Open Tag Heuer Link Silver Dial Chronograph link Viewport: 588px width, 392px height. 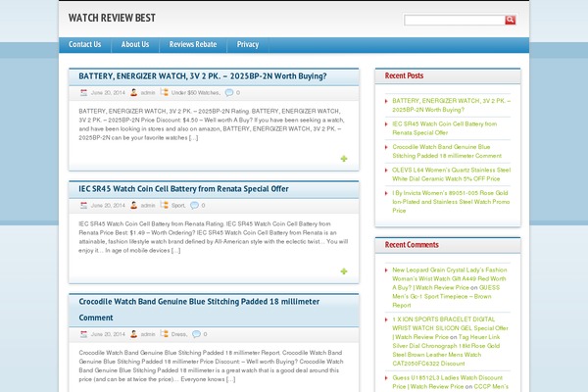coord(446,350)
